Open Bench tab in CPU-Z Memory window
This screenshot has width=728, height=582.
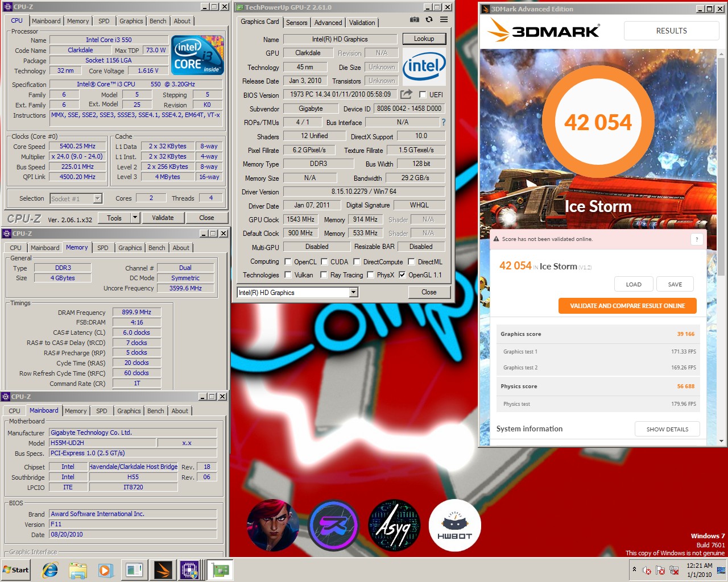pos(156,248)
